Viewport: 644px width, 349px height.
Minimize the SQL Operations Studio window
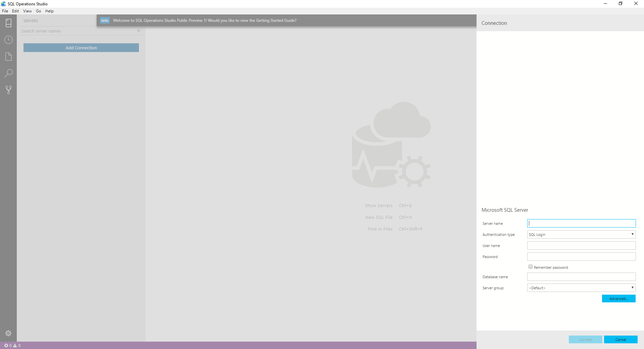[605, 4]
